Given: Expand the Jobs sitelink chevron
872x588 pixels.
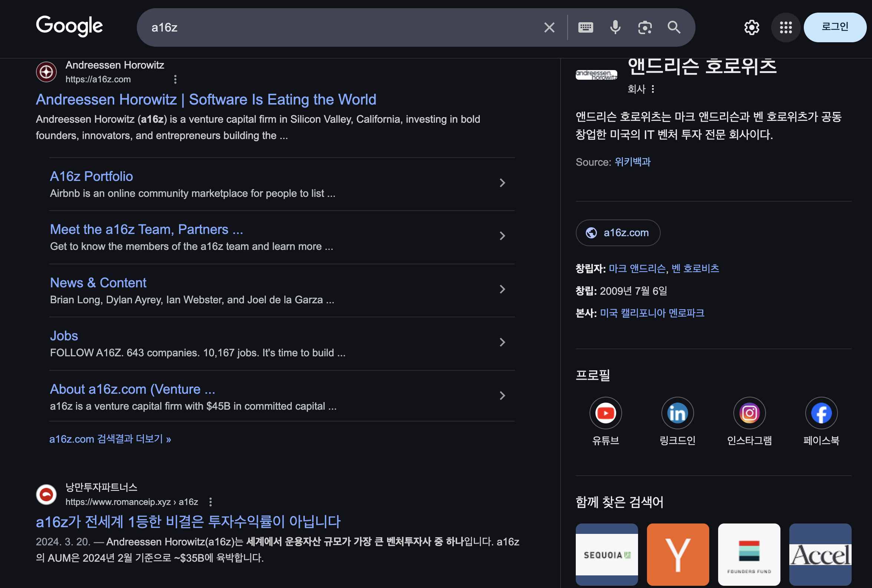Looking at the screenshot, I should (x=502, y=342).
